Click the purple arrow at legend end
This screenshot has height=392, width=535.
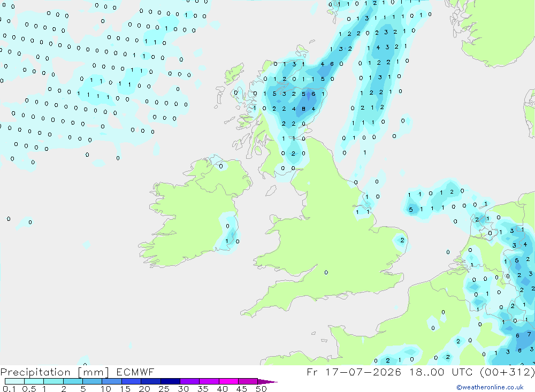pos(267,381)
